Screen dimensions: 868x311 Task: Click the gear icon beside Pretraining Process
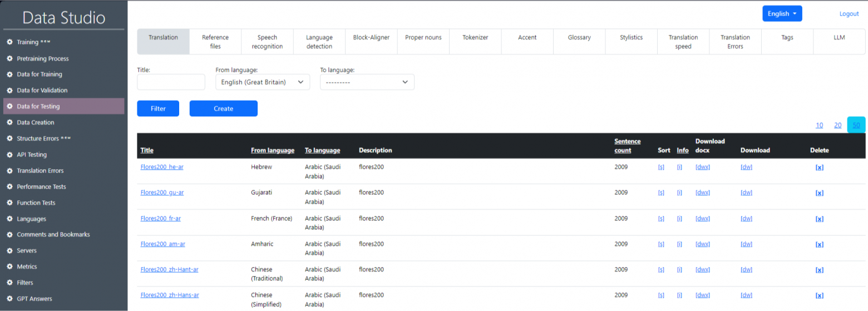9,58
